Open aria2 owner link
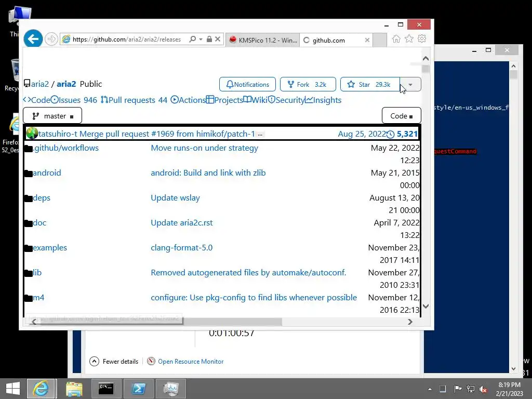532x399 pixels. [40, 84]
